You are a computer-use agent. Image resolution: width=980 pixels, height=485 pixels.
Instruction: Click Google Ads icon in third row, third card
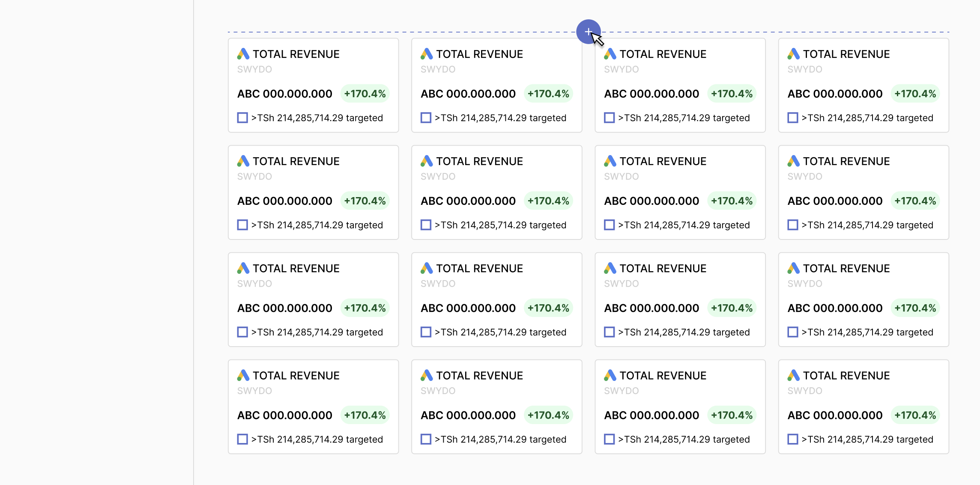pos(610,268)
